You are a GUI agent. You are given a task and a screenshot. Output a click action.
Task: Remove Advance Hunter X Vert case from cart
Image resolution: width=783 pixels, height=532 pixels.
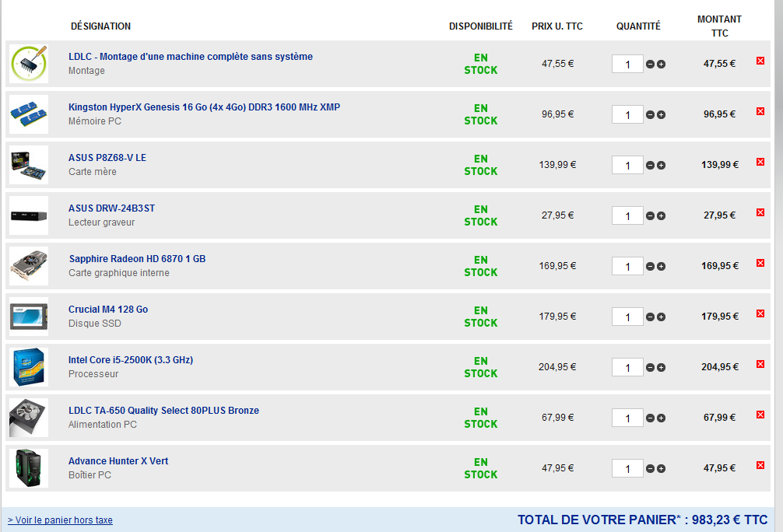click(x=760, y=465)
